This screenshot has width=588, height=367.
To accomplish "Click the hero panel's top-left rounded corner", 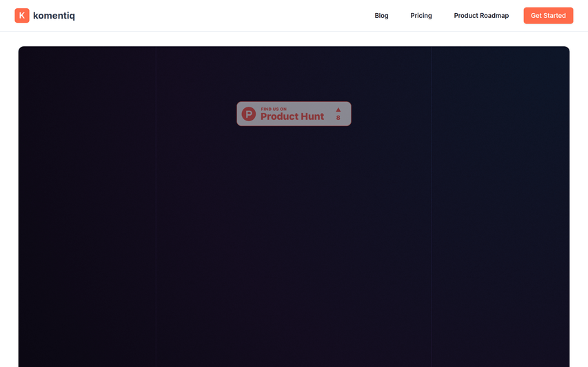I will (21, 50).
